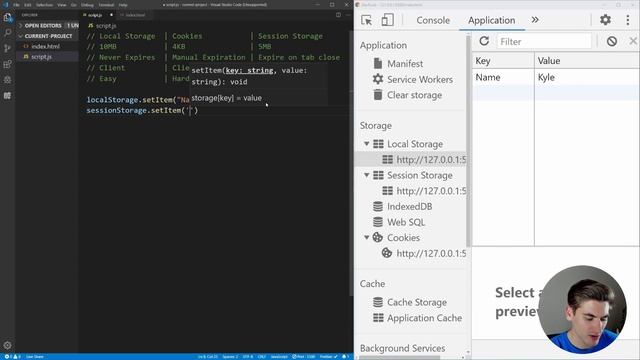Open the Extensions view in VS Code
Viewport: 640px width, 360px height.
(7, 64)
